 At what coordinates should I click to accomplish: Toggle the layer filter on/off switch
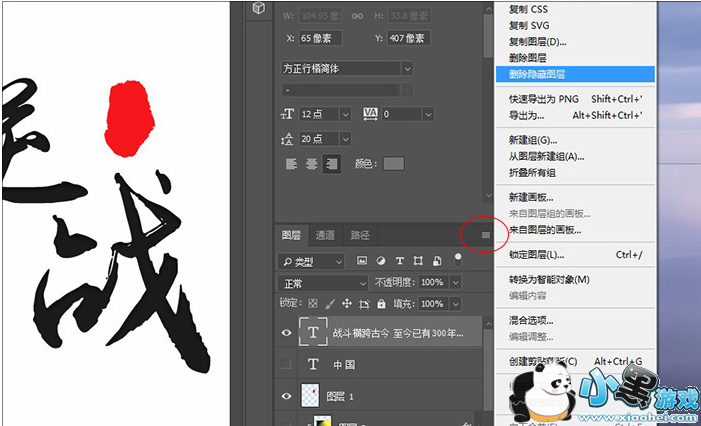[x=458, y=260]
